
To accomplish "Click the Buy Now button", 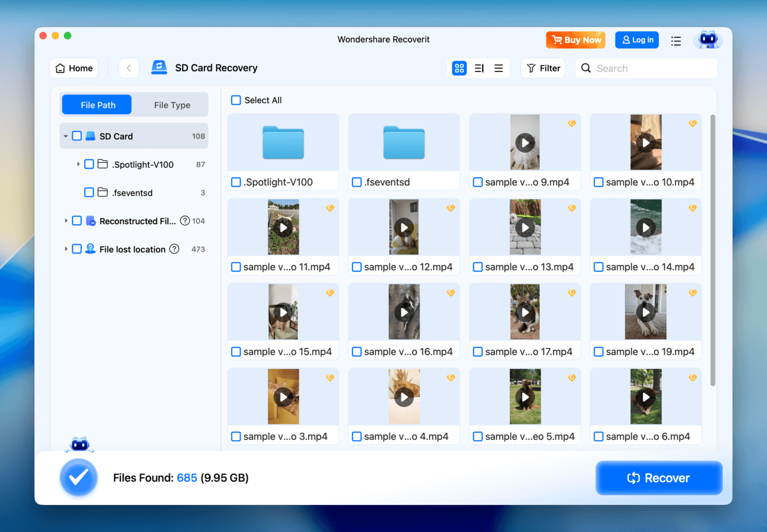I will (575, 40).
